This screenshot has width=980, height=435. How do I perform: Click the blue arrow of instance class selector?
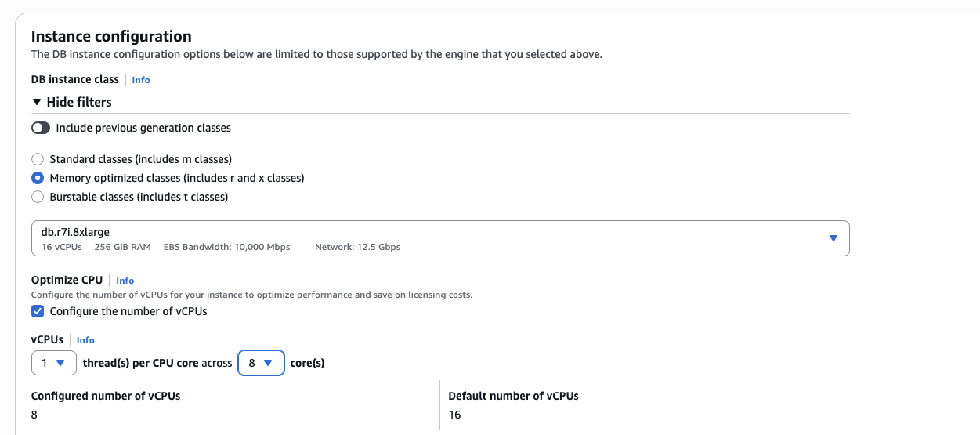pos(833,238)
